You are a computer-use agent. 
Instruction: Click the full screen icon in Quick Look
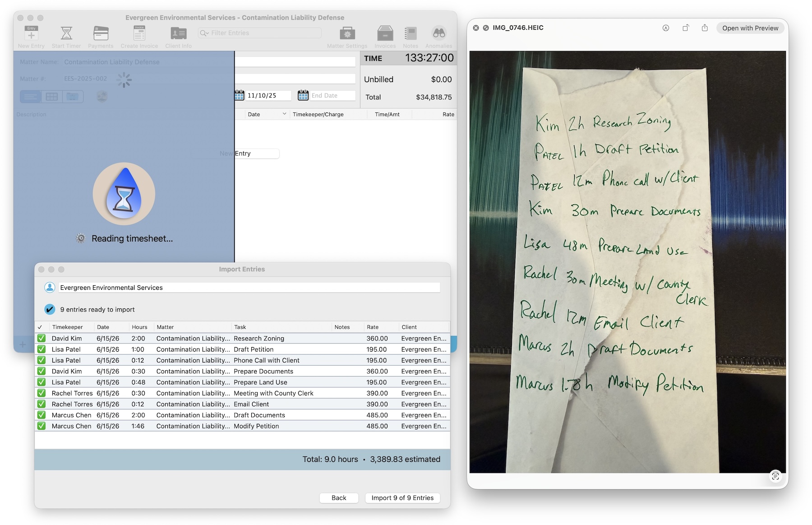486,28
